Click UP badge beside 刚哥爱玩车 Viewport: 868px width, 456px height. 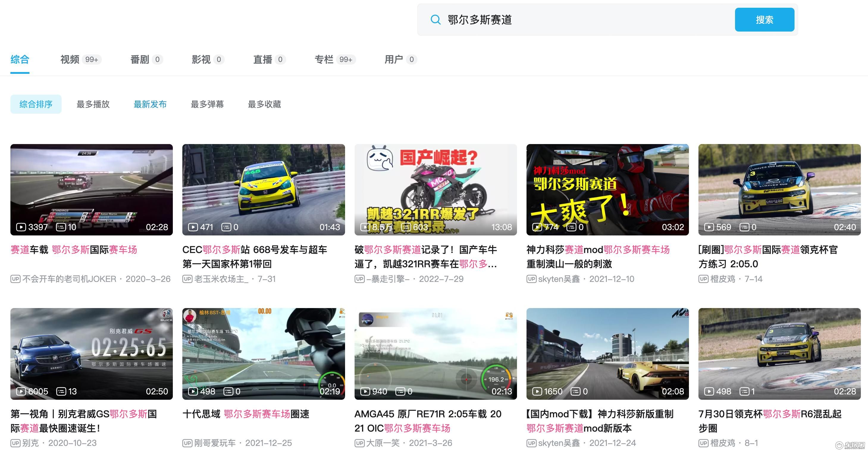pyautogui.click(x=188, y=443)
